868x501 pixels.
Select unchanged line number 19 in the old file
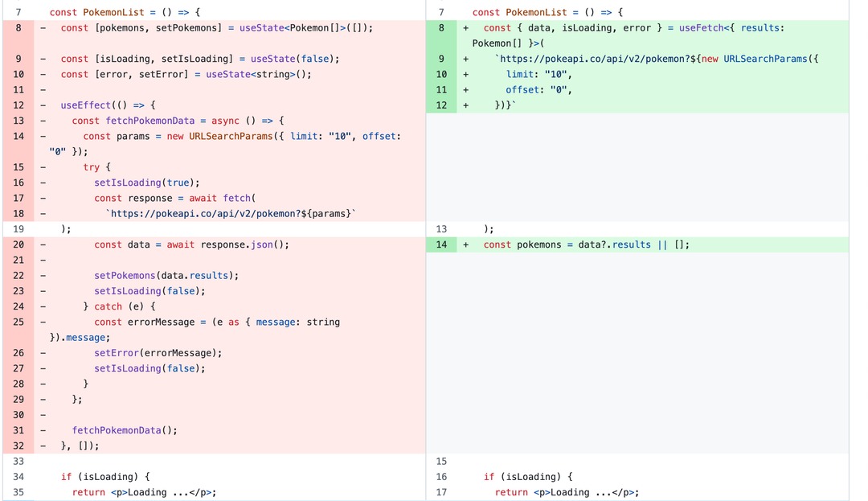[18, 229]
